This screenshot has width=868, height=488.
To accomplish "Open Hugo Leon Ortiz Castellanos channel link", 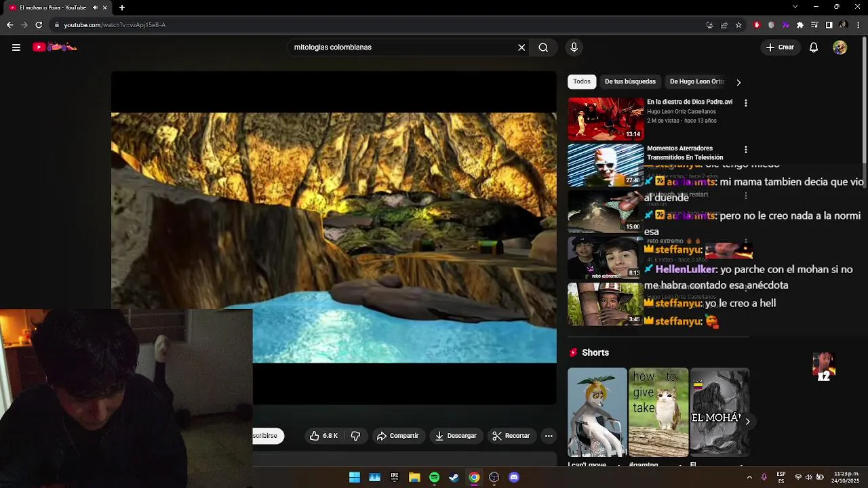I will (x=681, y=111).
